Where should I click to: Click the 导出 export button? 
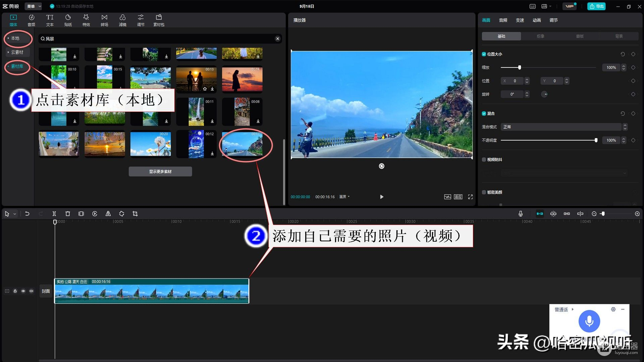[x=596, y=6]
